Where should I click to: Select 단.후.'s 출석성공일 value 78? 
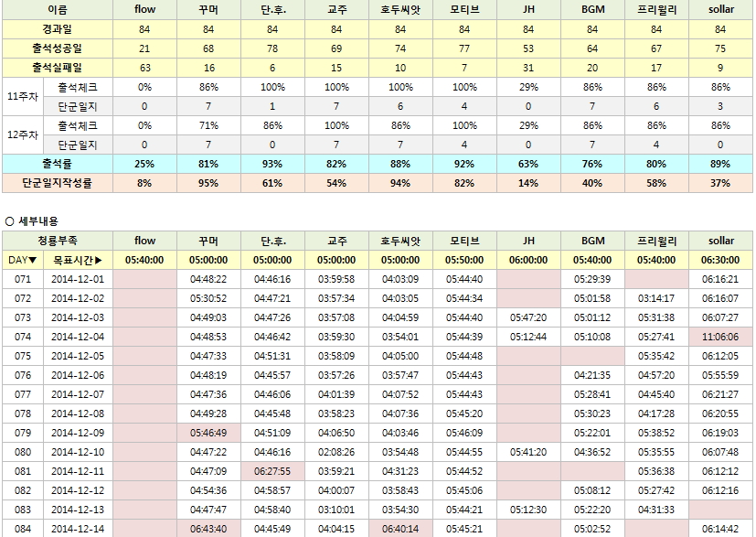pos(272,48)
